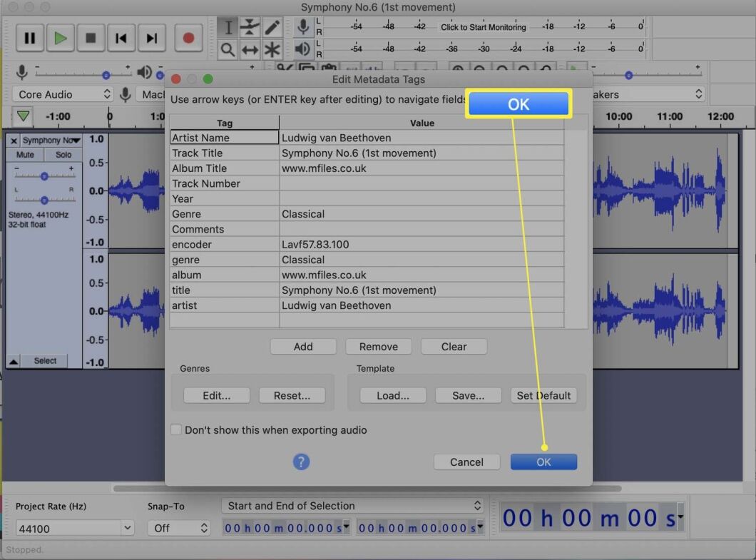Screen dimensions: 756x560
Task: Mute the Symphony track
Action: (25, 154)
